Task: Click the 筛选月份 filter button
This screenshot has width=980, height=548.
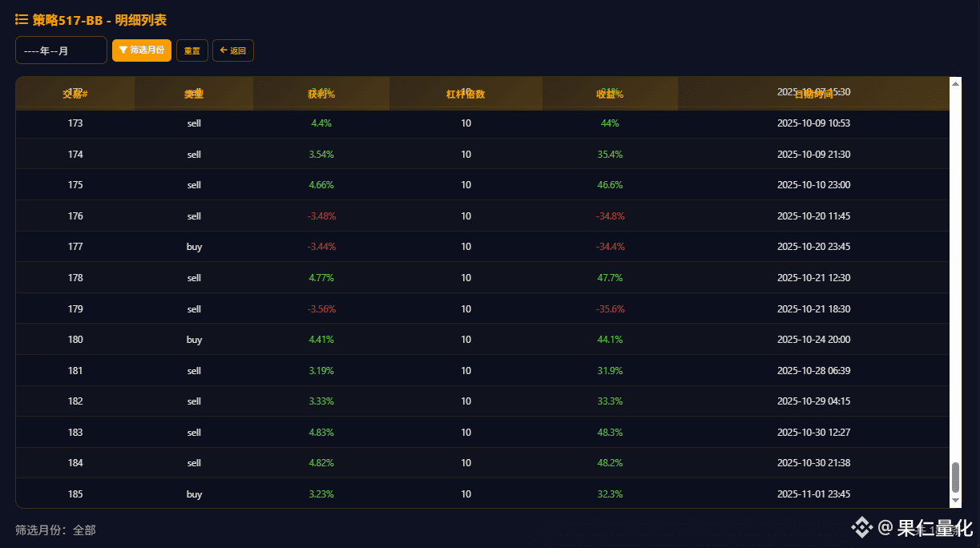Action: click(x=141, y=50)
